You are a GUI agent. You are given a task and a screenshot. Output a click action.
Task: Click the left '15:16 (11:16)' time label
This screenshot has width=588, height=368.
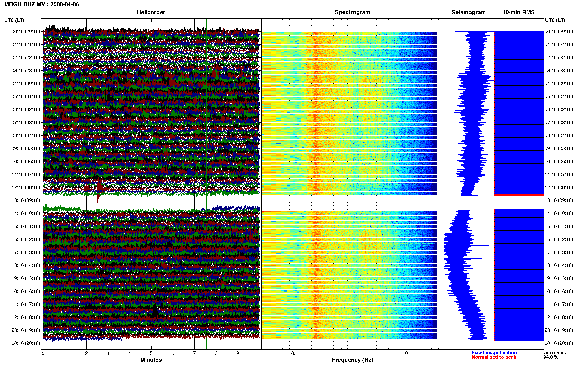click(x=26, y=226)
